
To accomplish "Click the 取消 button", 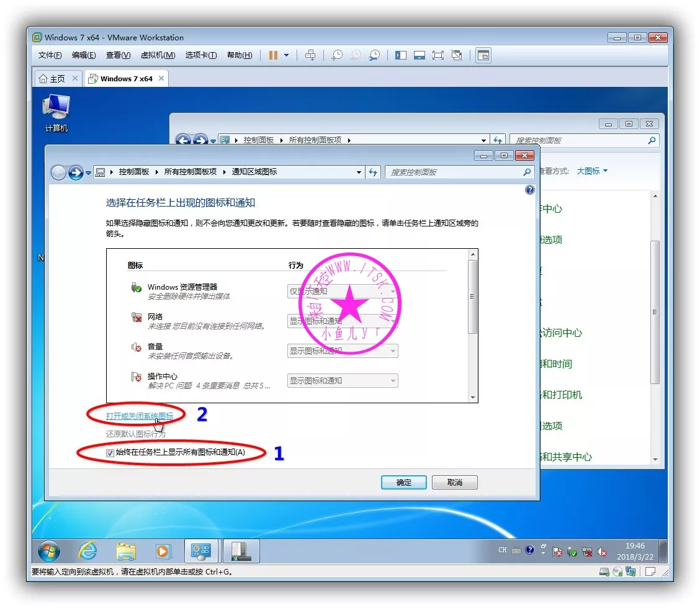I will (454, 482).
